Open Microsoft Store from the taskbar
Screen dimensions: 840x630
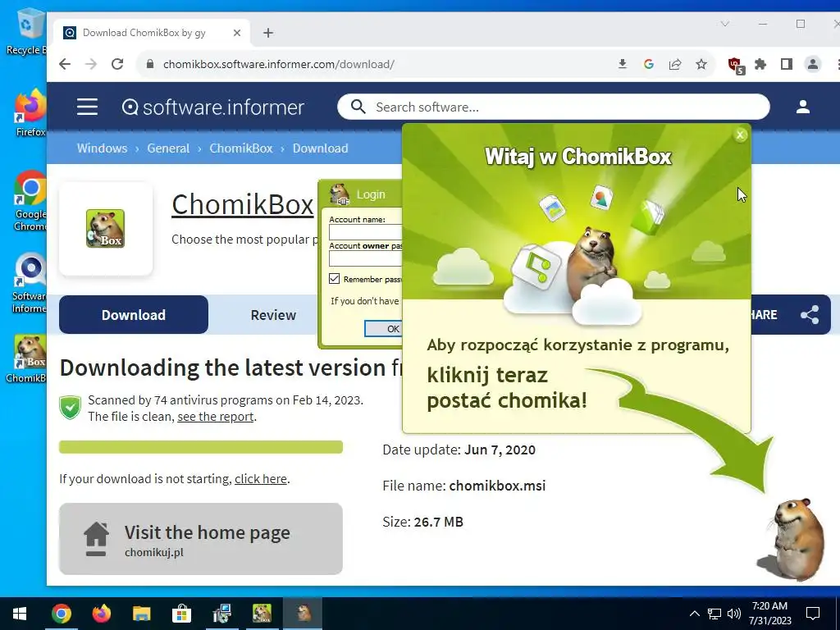coord(181,614)
